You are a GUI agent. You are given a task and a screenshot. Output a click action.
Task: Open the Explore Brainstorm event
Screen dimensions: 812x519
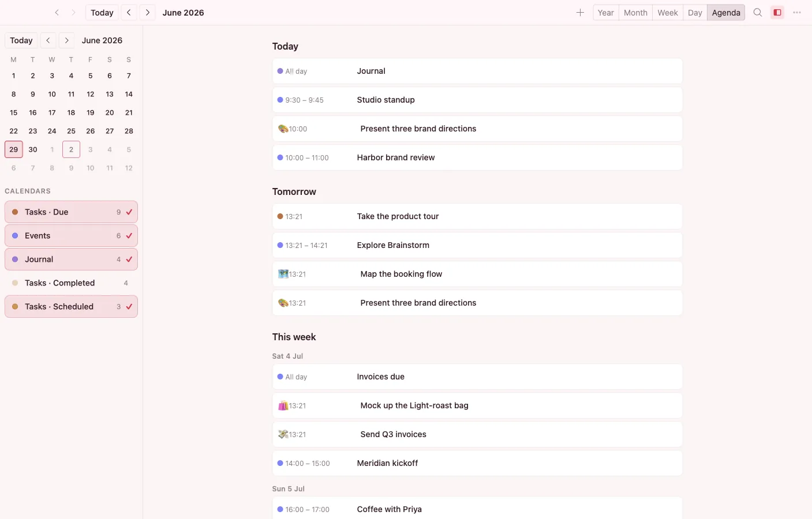[x=477, y=245]
